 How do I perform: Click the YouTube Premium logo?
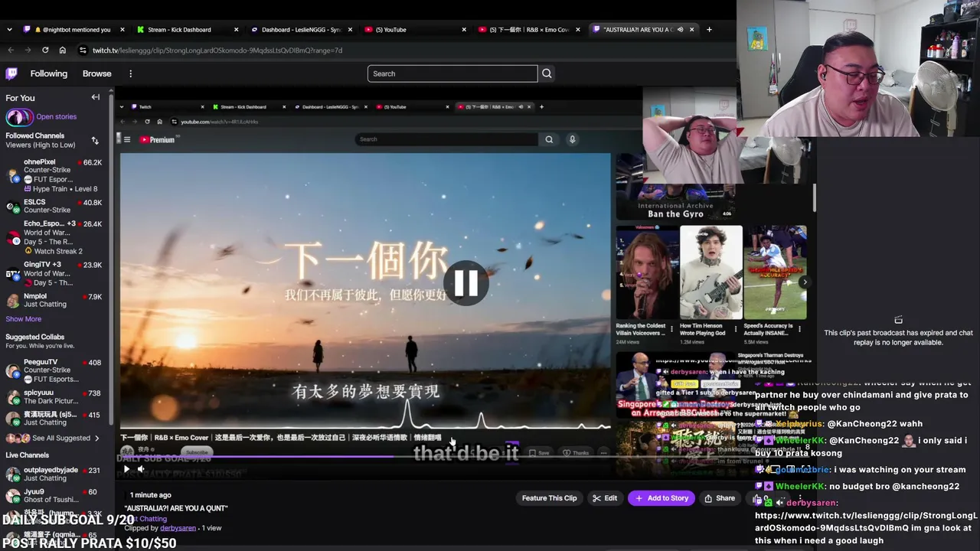click(x=159, y=140)
